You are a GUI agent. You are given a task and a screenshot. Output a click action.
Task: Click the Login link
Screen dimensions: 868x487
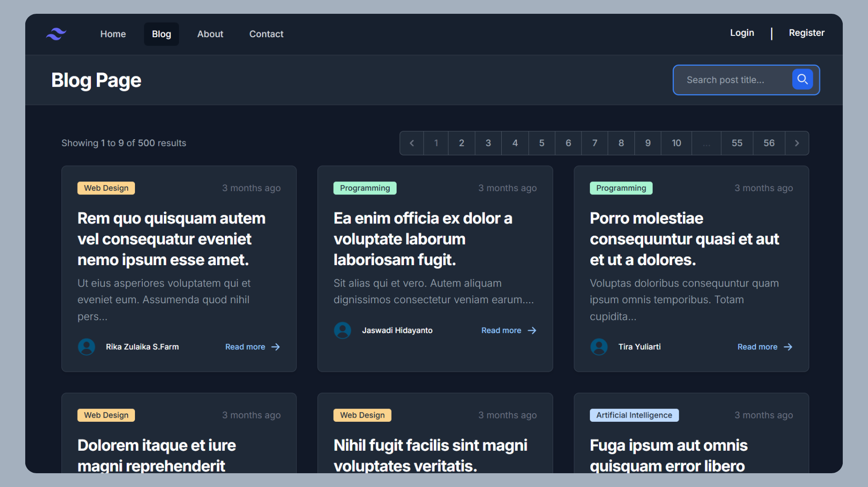742,33
